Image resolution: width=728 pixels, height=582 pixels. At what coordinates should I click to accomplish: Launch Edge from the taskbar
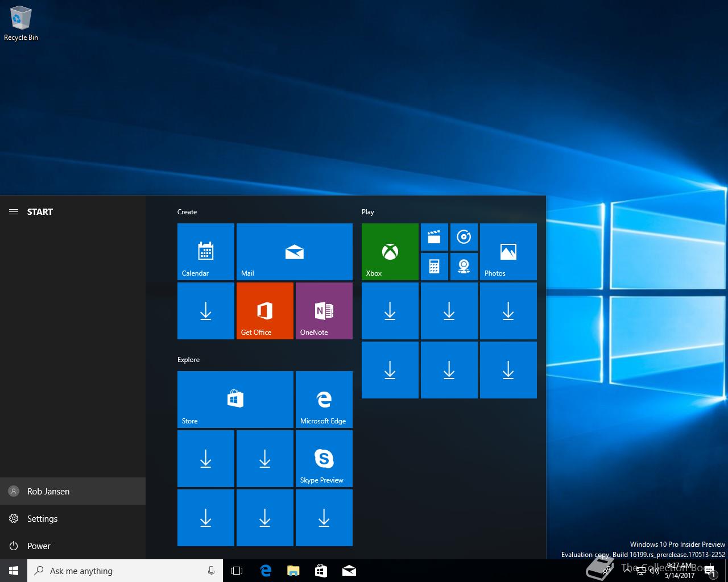[266, 571]
